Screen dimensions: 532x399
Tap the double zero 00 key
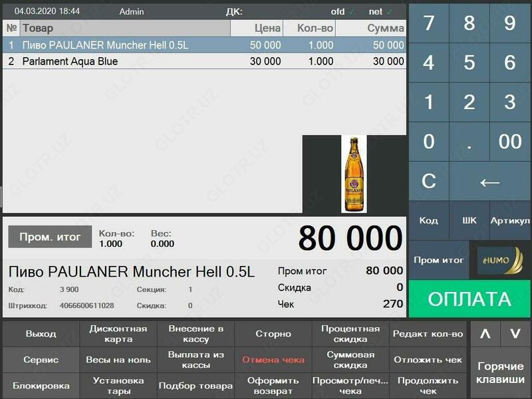click(x=510, y=142)
